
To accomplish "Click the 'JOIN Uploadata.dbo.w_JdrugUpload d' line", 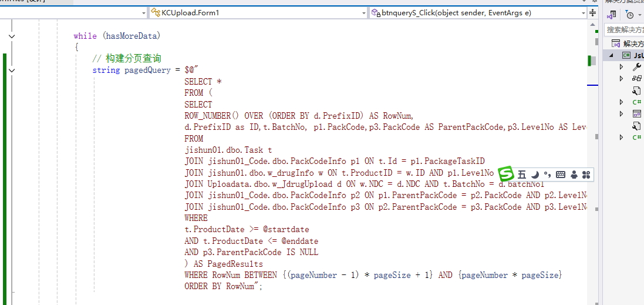I will (365, 184).
